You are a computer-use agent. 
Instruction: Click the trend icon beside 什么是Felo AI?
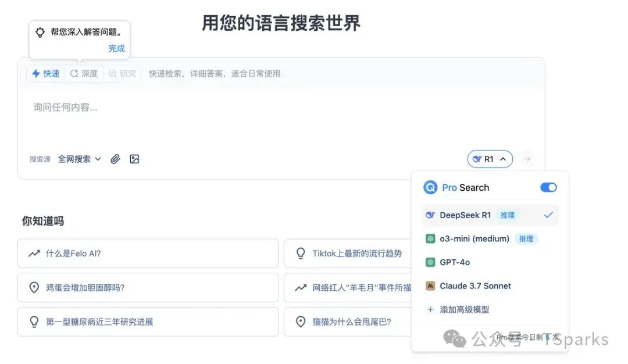tap(34, 254)
